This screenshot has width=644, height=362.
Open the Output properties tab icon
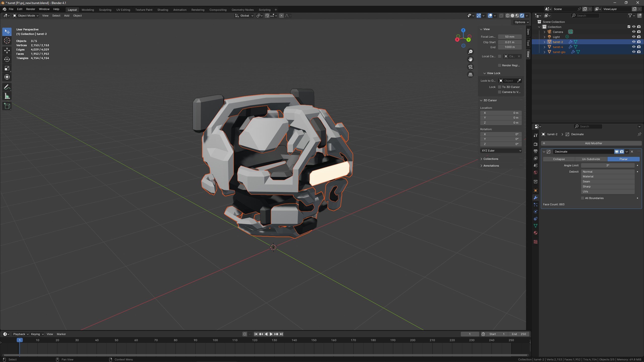pos(536,151)
